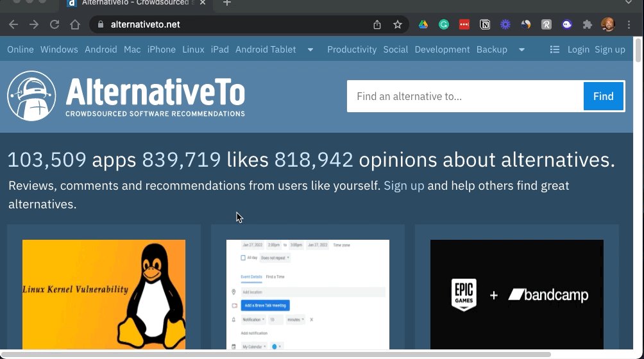Click the Find button
This screenshot has height=359, width=644.
(x=604, y=96)
